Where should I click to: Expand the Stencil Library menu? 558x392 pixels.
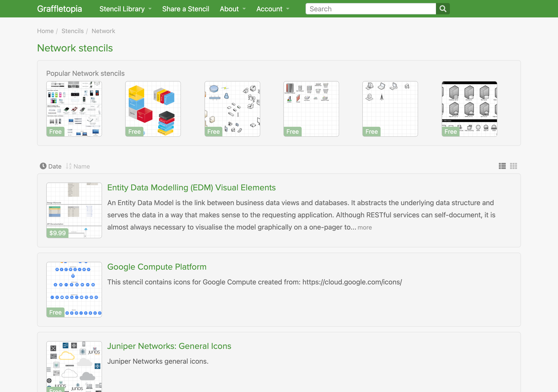[x=125, y=9]
